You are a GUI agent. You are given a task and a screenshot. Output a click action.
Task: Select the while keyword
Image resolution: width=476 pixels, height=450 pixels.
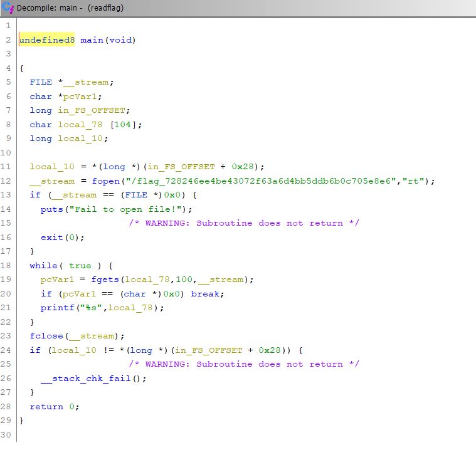click(x=43, y=266)
